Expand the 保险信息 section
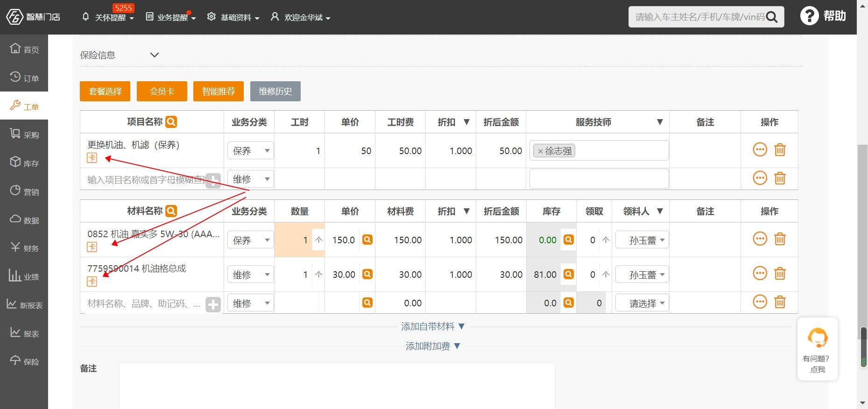 click(x=155, y=55)
